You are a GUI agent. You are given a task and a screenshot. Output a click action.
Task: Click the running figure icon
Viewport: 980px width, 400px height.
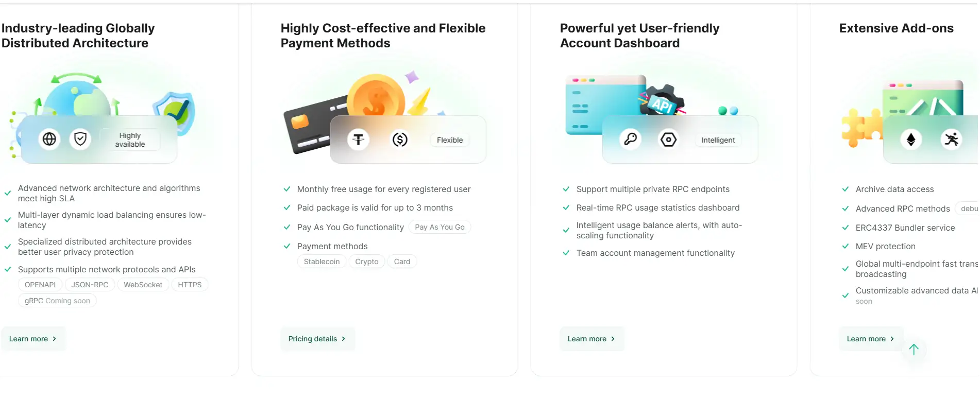pos(951,139)
